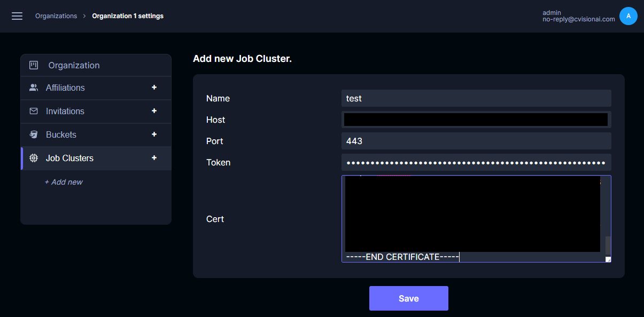Image resolution: width=644 pixels, height=317 pixels.
Task: Click the Port field showing 443
Action: (x=476, y=141)
